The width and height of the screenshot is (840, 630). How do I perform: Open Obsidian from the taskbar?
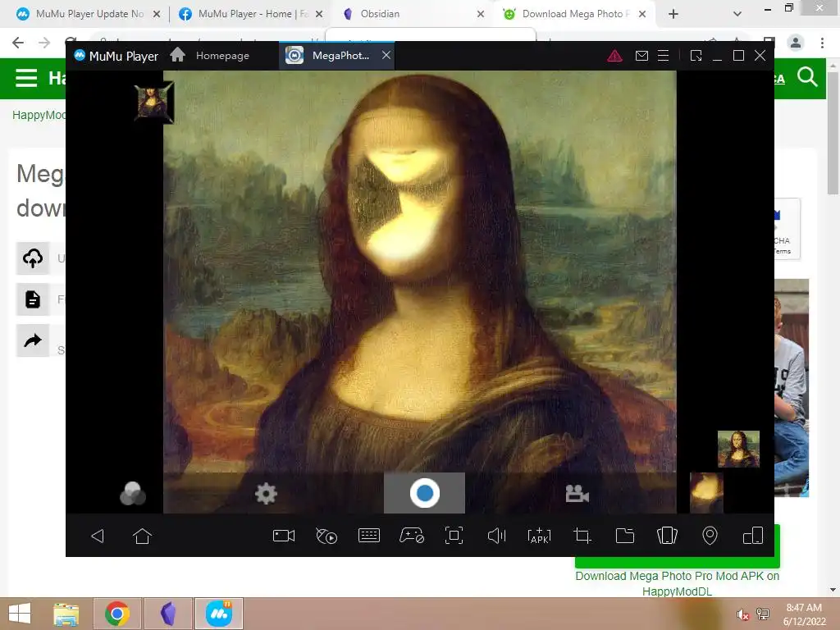coord(168,614)
